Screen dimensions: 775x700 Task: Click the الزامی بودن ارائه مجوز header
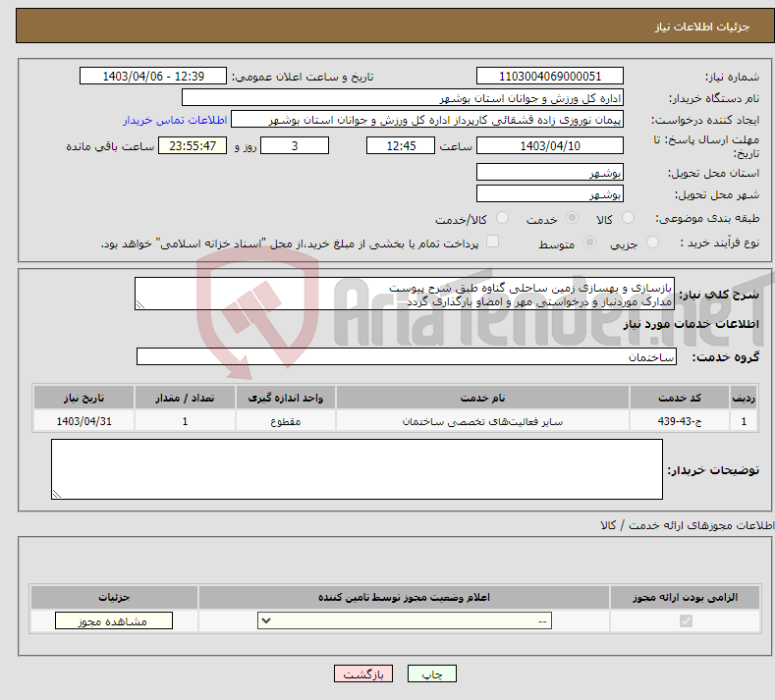(x=685, y=597)
